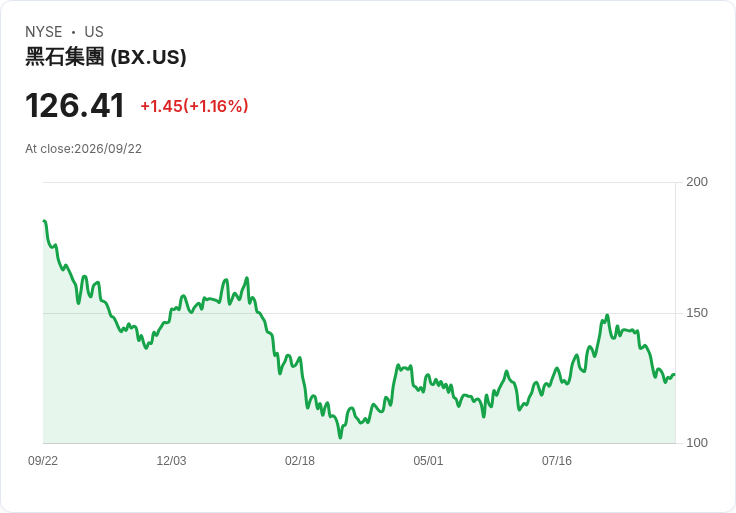Screen dimensions: 736x513
Task: Click the NYSE exchange label
Action: [44, 31]
